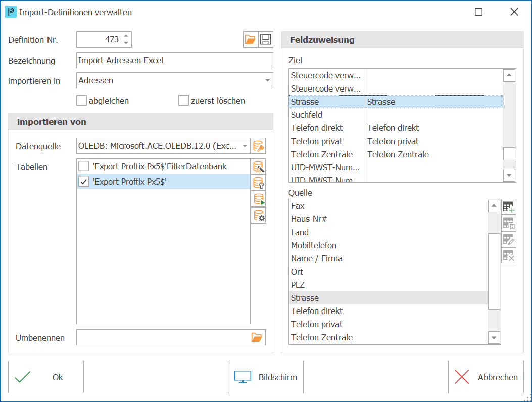Decrease Definition-Nr. with down arrow
532x402 pixels.
tap(126, 43)
